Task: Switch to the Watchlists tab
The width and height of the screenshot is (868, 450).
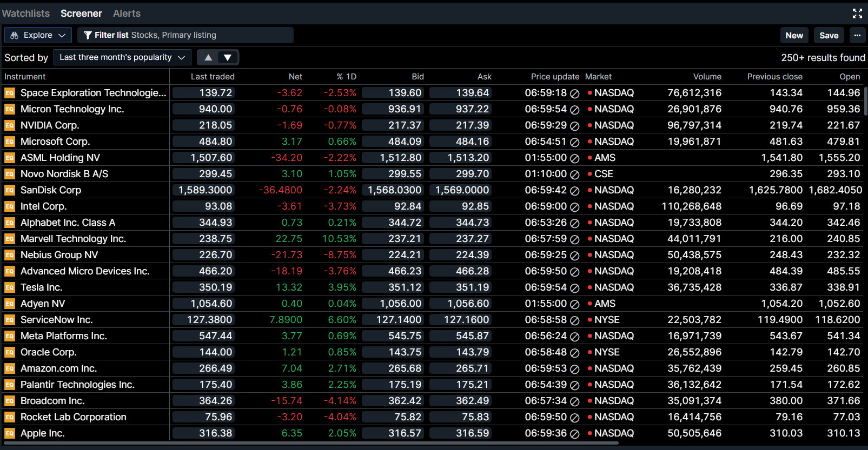Action: 25,13
